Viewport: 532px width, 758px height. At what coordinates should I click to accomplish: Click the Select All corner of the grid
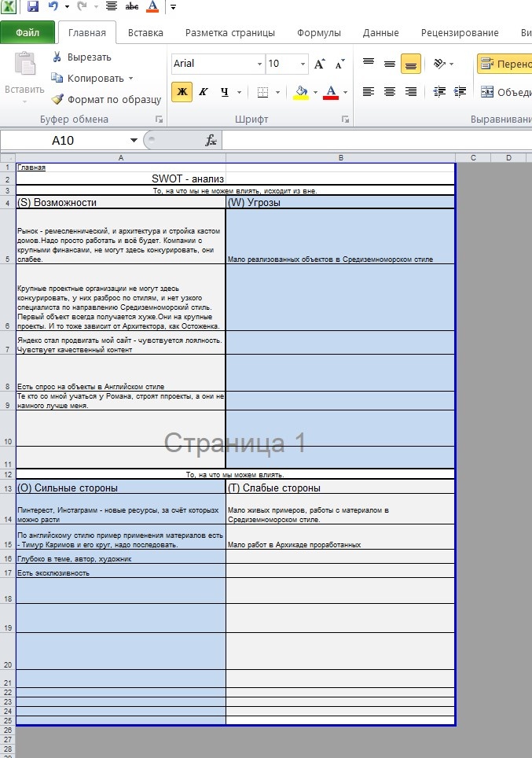click(x=8, y=157)
